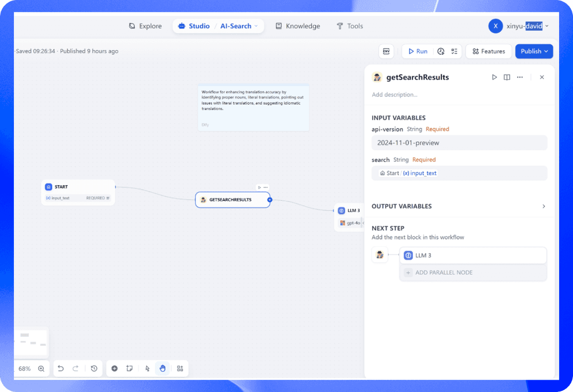
Task: Zoom in using the magnifier icon
Action: pyautogui.click(x=41, y=369)
